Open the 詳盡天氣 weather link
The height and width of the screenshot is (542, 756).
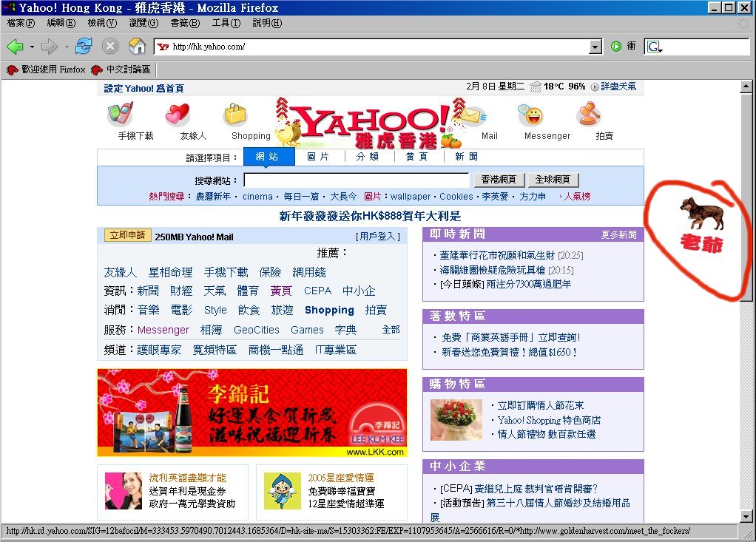(x=618, y=87)
